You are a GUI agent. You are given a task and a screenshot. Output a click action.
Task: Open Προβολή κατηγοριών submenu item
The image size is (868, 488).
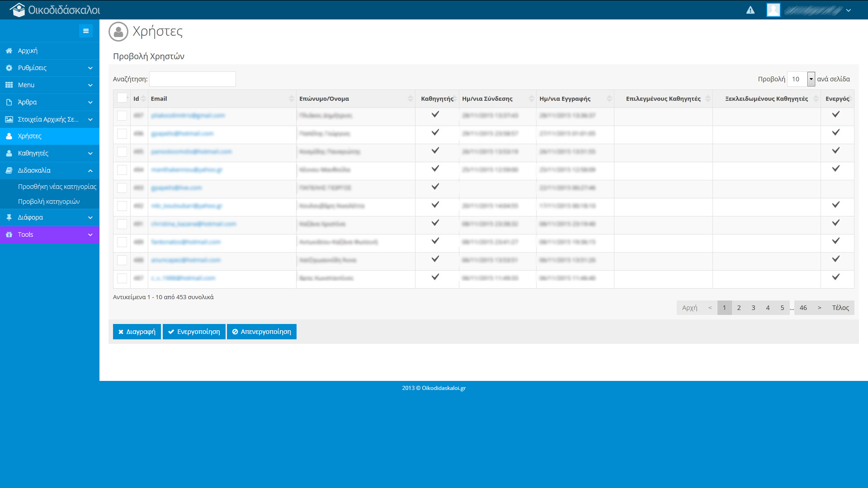[49, 202]
